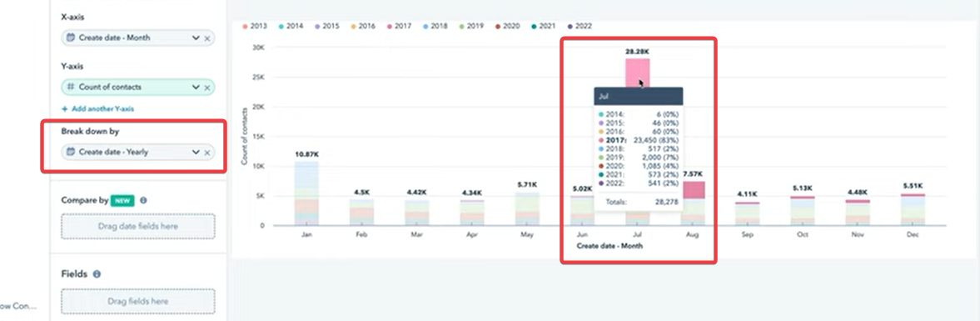Remove the Count of contacts Y-axis field
Viewport: 980px width, 321px height.
tap(207, 88)
